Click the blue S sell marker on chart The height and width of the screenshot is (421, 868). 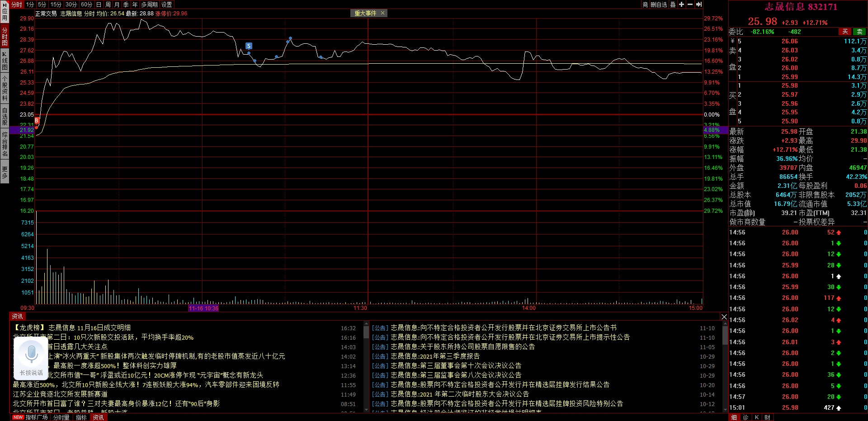pos(249,46)
